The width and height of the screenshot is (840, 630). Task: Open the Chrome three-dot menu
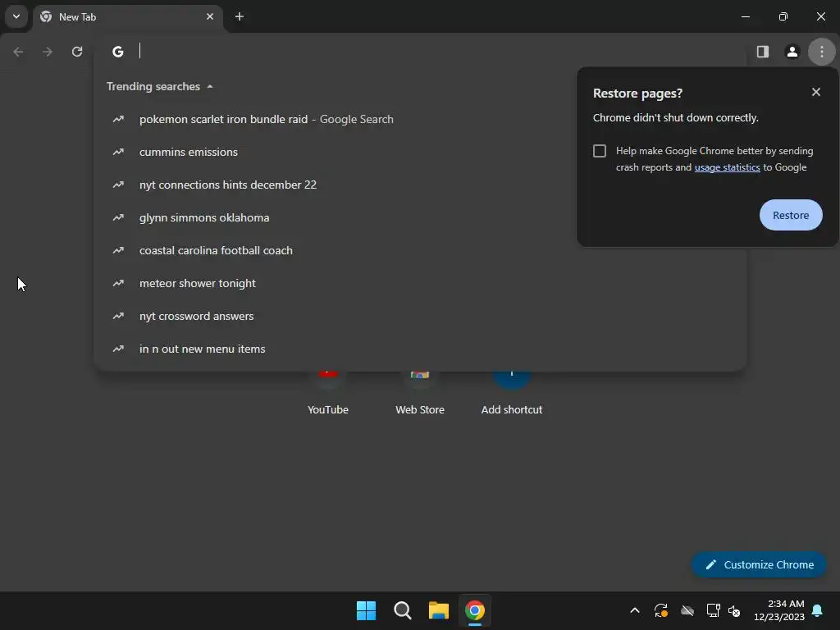click(822, 52)
